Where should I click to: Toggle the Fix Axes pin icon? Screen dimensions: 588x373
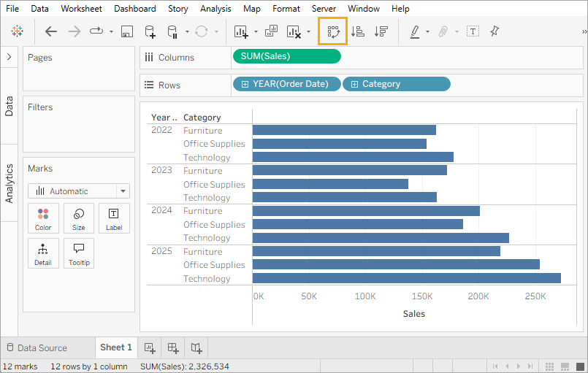(495, 31)
